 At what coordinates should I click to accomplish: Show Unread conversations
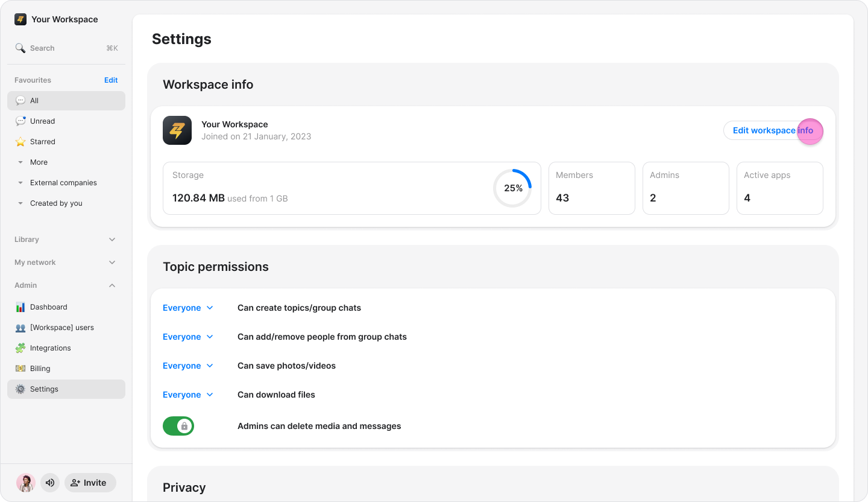click(x=42, y=121)
